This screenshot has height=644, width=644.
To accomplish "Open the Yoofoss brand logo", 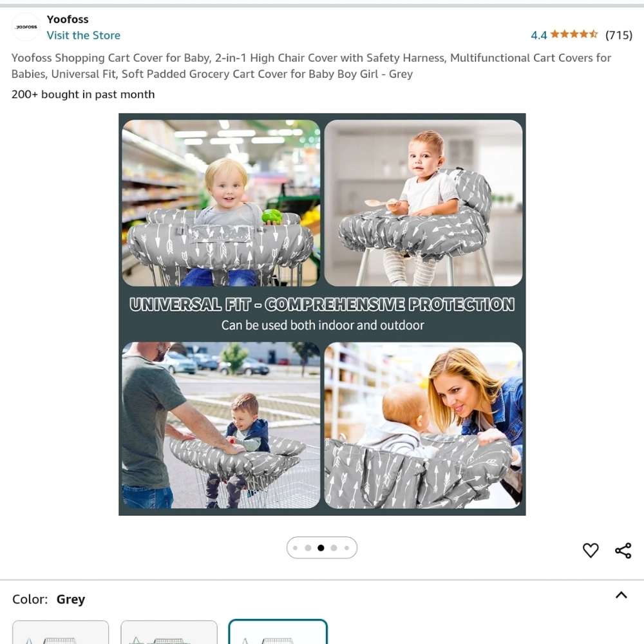I will tap(26, 27).
